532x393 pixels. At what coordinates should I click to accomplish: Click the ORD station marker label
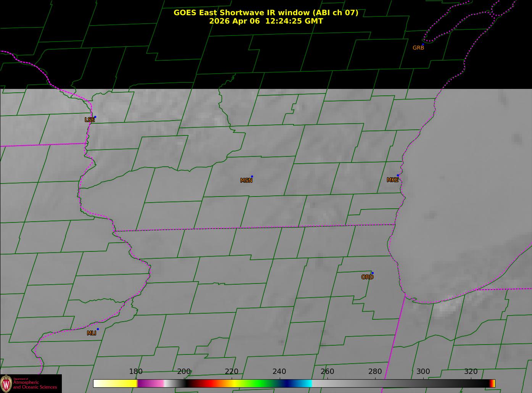(x=367, y=277)
